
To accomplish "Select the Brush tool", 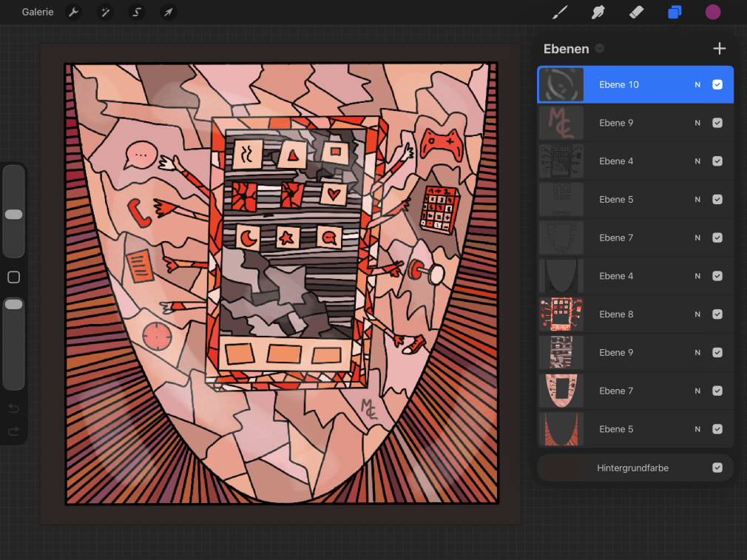I will (561, 12).
